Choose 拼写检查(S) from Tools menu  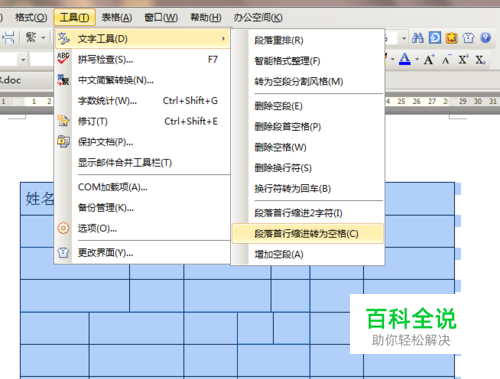(143, 60)
